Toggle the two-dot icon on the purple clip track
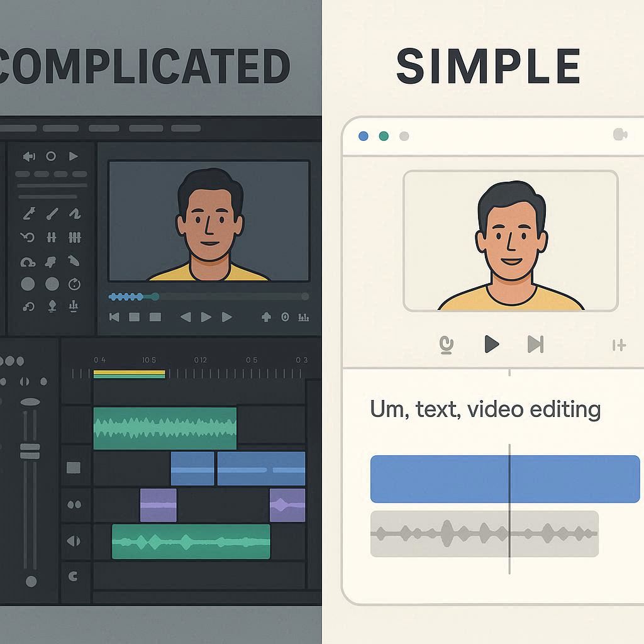 pos(74,504)
